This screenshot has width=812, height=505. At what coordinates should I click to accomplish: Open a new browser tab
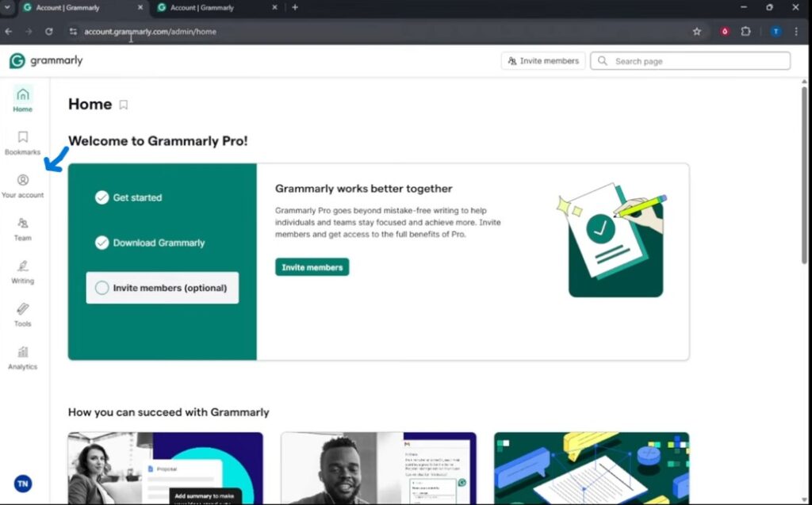pos(295,8)
